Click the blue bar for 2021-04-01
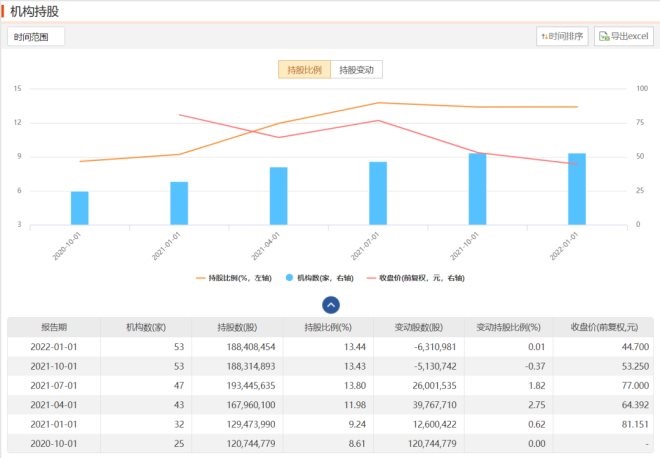Screen dimensions: 660x458 [x=278, y=196]
